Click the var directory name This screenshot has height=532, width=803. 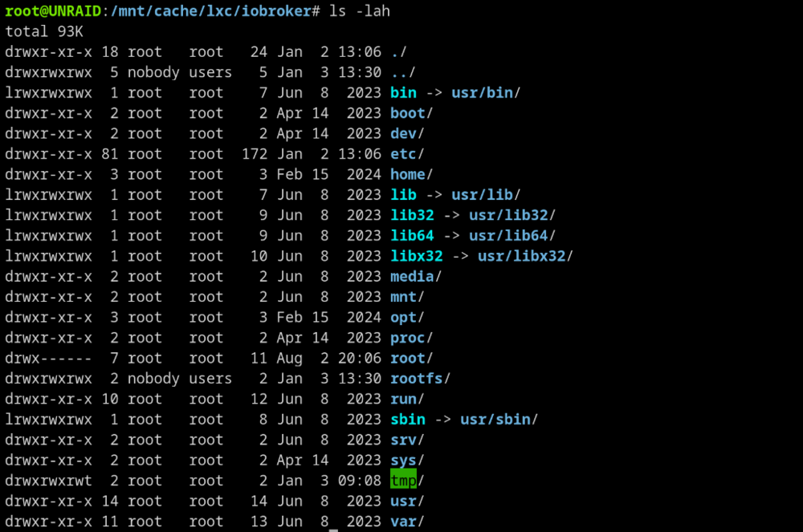(x=403, y=522)
